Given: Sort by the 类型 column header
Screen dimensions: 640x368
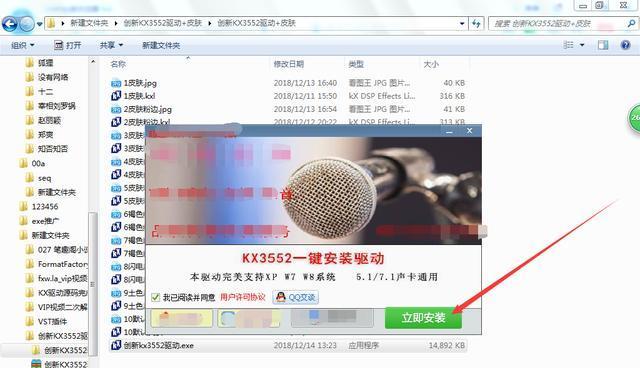Looking at the screenshot, I should point(356,64).
